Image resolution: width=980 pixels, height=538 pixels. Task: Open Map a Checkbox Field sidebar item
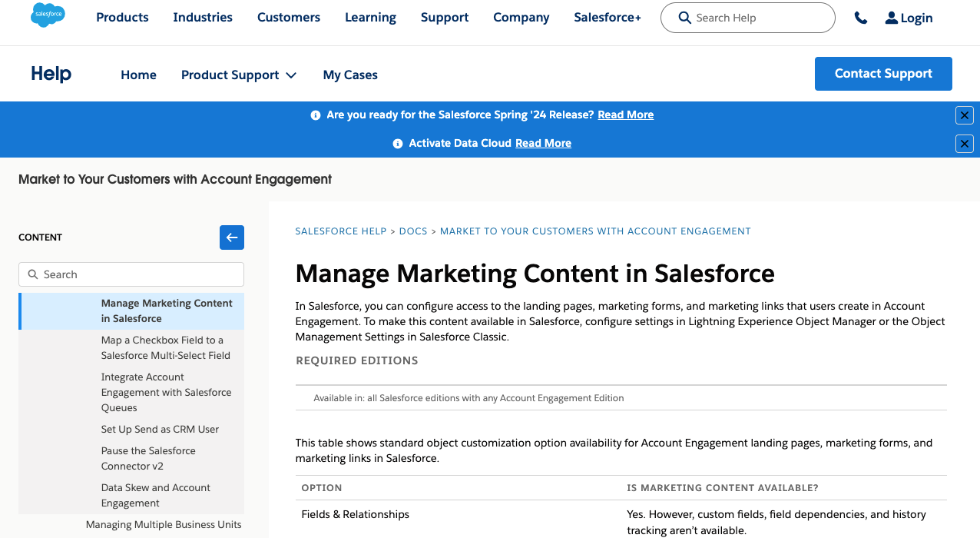tap(166, 348)
